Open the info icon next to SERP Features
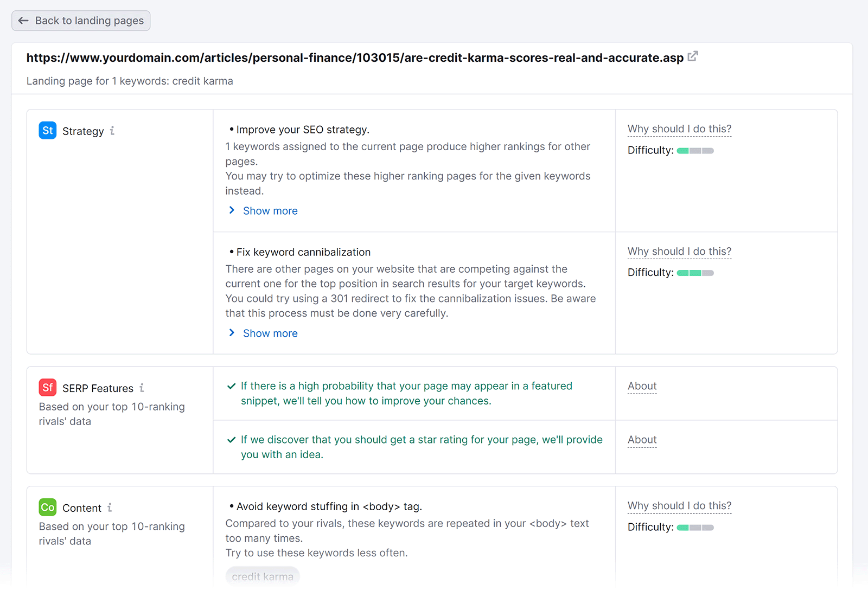The width and height of the screenshot is (868, 591). coord(142,388)
